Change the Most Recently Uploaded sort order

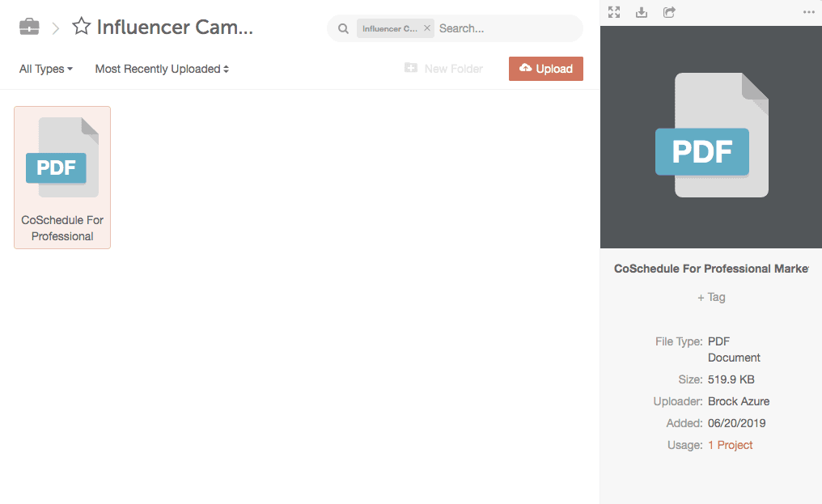[162, 69]
